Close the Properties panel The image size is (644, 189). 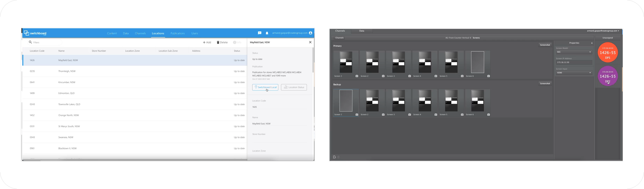[592, 43]
